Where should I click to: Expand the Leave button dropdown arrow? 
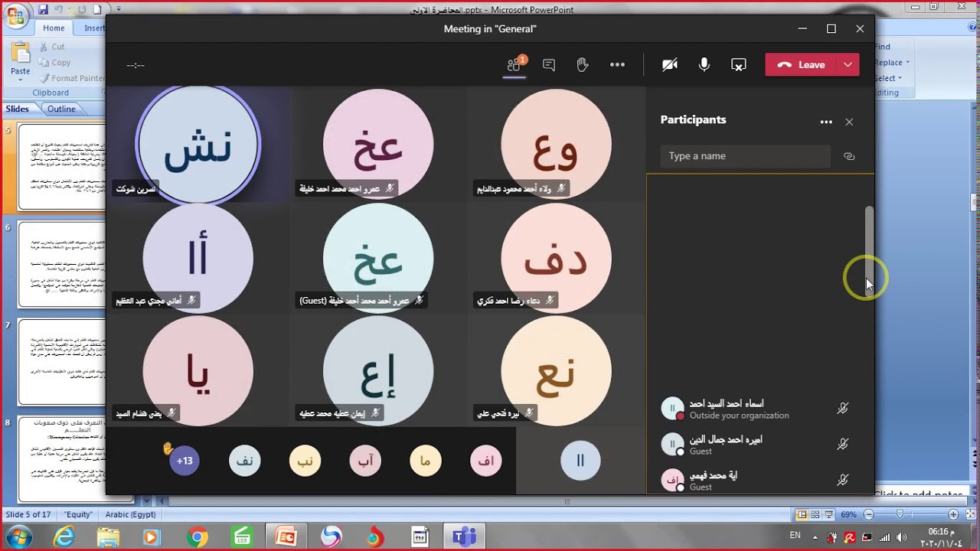click(848, 65)
